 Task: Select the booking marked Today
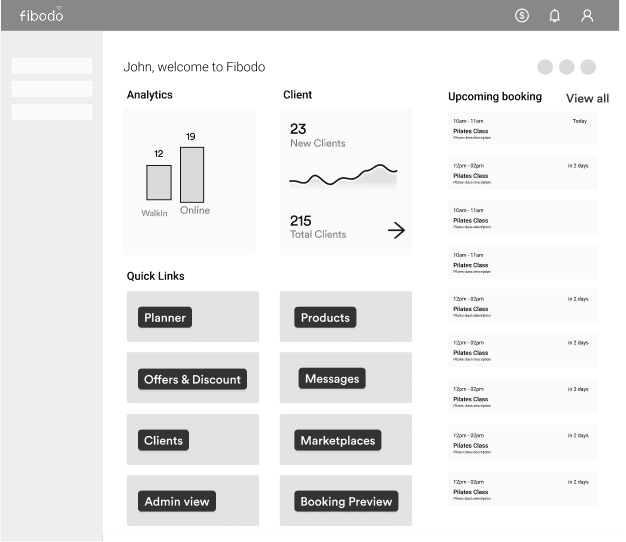tap(523, 128)
